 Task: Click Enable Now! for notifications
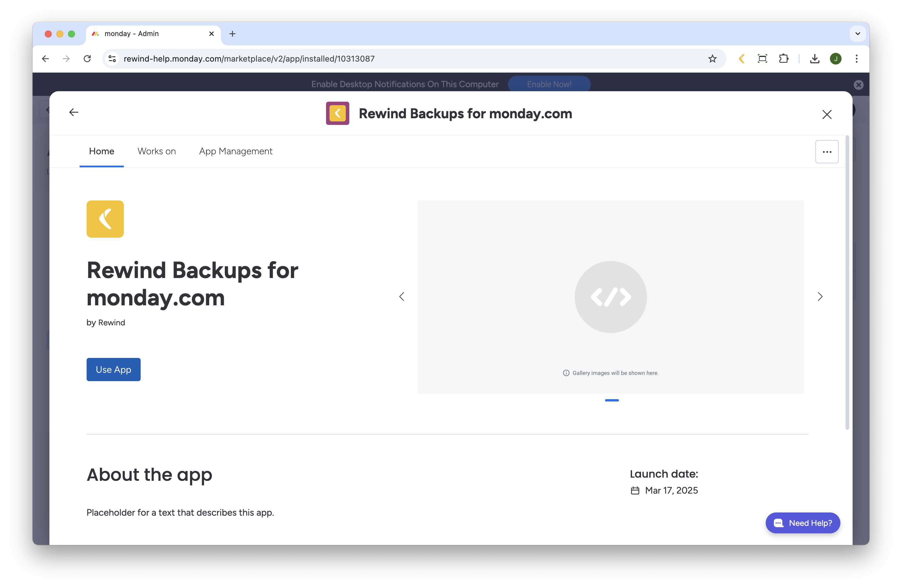[x=549, y=84]
